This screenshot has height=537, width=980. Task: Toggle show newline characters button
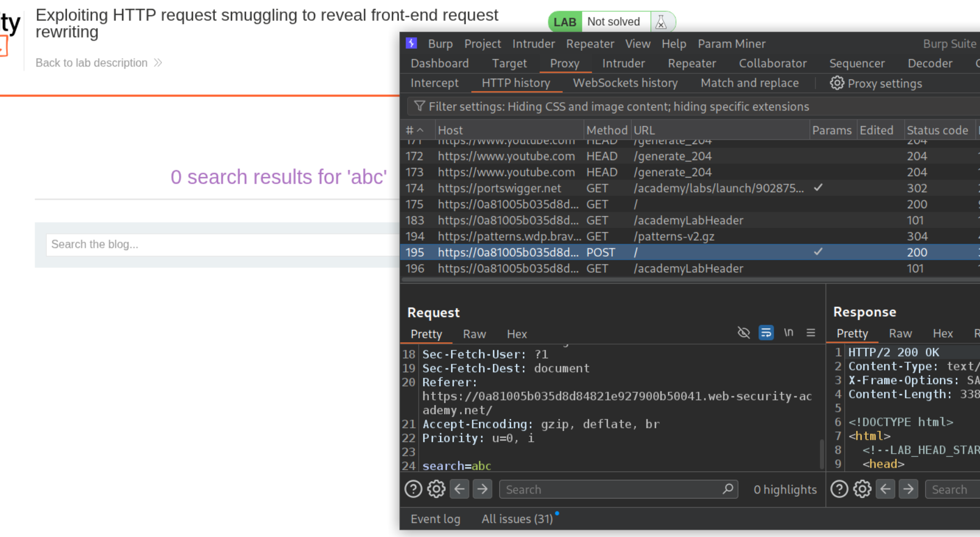click(x=788, y=333)
